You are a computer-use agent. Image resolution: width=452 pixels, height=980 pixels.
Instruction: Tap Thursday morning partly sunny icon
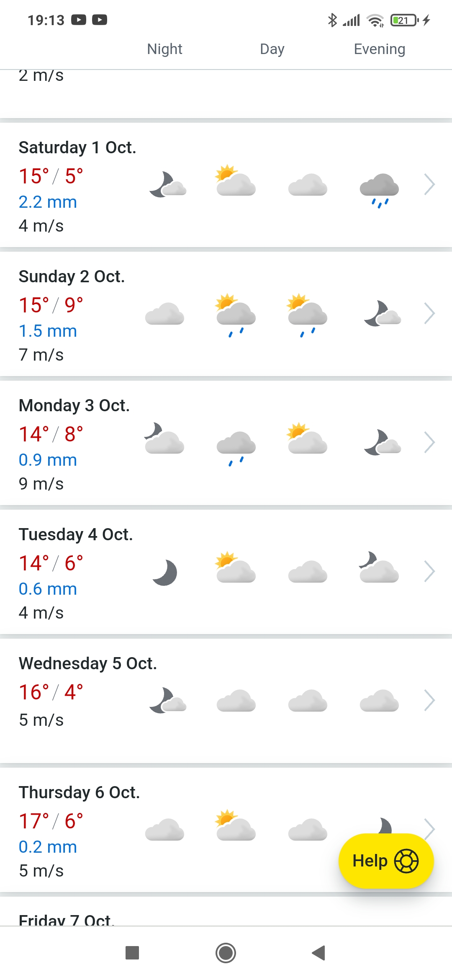coord(236,826)
